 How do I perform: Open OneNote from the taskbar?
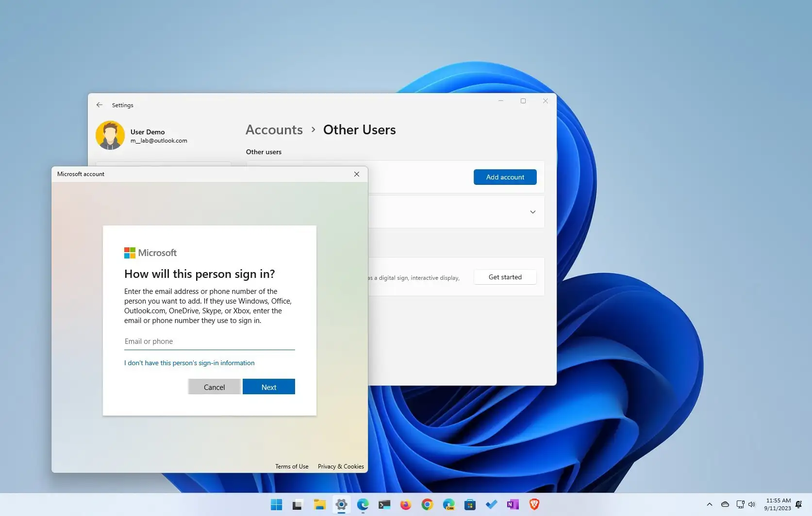[x=513, y=505]
